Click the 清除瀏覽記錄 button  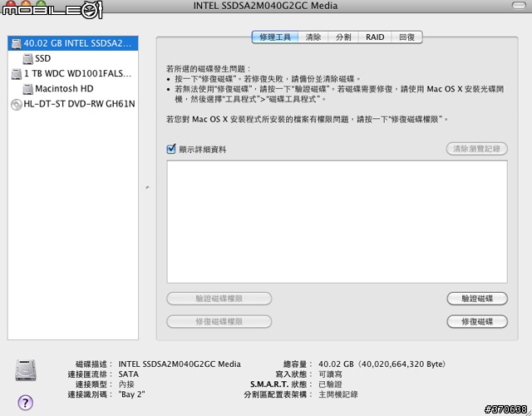476,149
